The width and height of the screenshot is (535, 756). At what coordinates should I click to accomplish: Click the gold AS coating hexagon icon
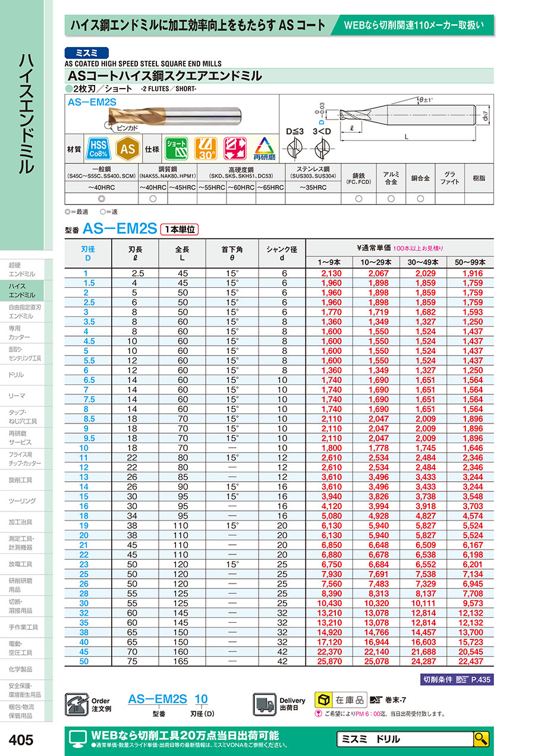128,149
